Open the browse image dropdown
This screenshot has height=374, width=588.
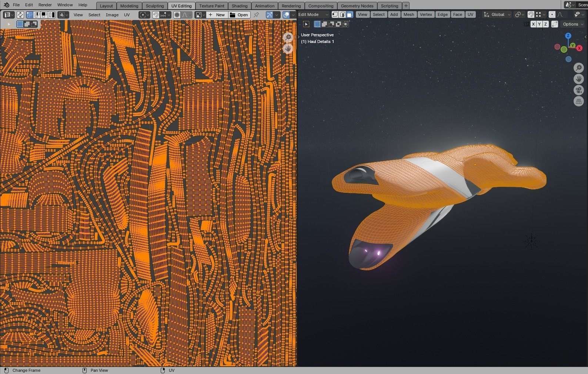coord(200,15)
